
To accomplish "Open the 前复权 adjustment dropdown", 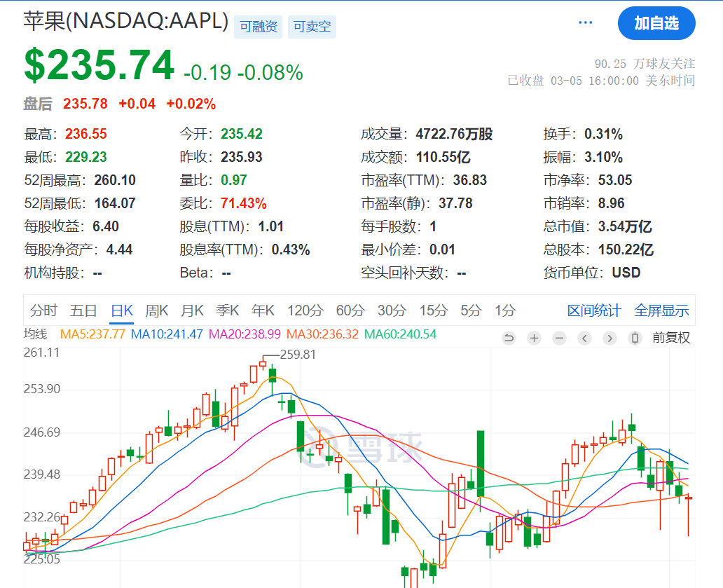I will tap(671, 338).
